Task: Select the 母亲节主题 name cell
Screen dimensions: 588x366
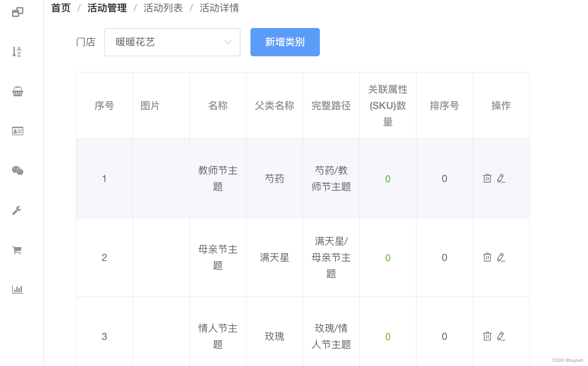Action: click(218, 257)
